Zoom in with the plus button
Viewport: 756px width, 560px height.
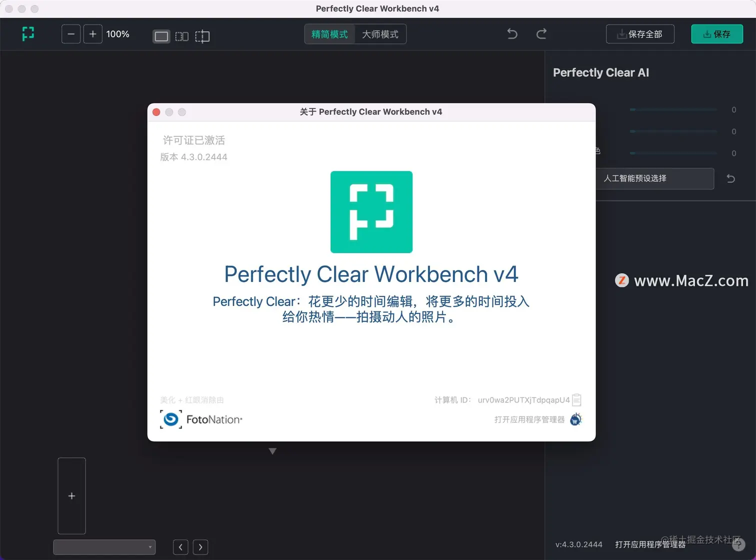[x=92, y=34]
